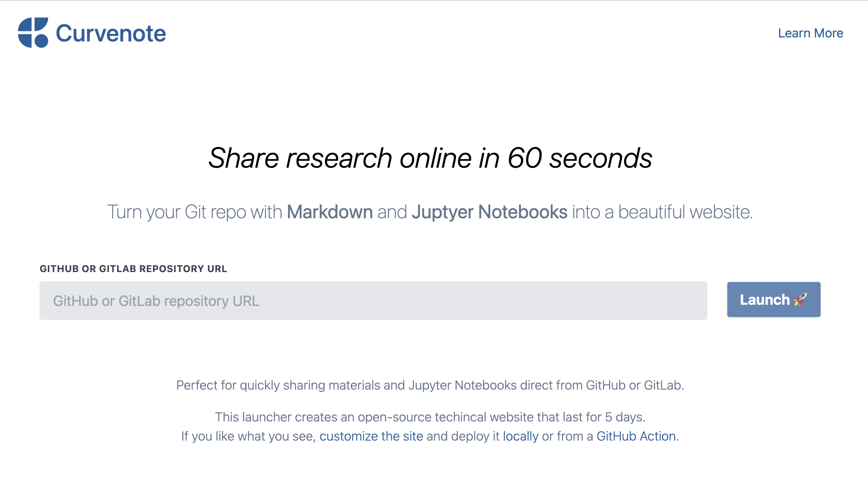The width and height of the screenshot is (868, 482).
Task: Click the words Turn your Git repo
Action: [176, 212]
